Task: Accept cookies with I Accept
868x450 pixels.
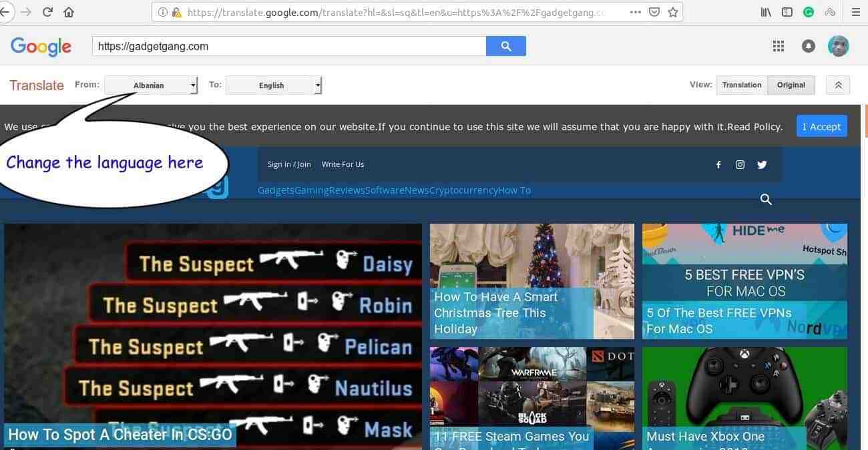Action: (x=821, y=126)
